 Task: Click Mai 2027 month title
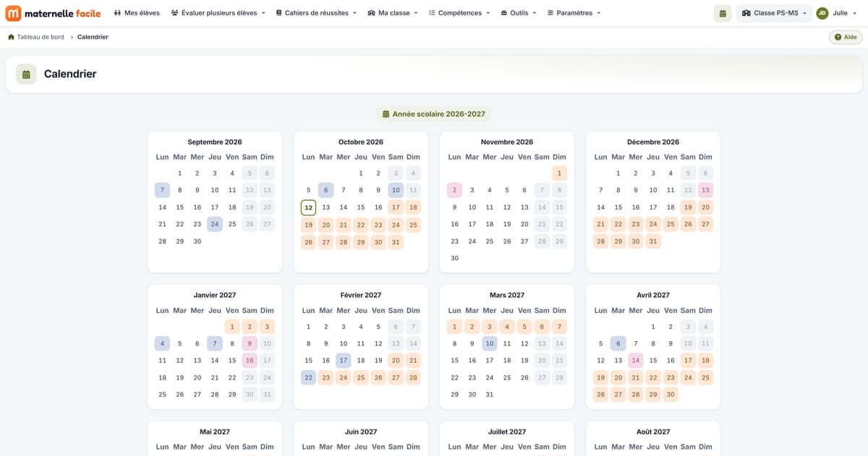[215, 431]
